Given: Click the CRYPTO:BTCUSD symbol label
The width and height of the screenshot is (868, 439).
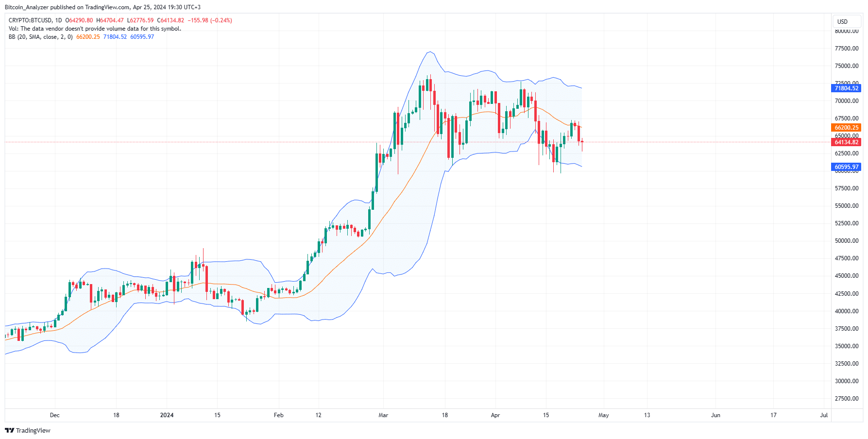Looking at the screenshot, I should pyautogui.click(x=30, y=20).
